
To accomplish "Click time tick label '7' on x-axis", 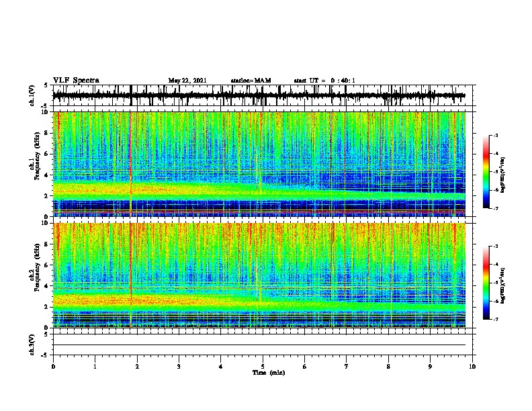I will coord(347,367).
